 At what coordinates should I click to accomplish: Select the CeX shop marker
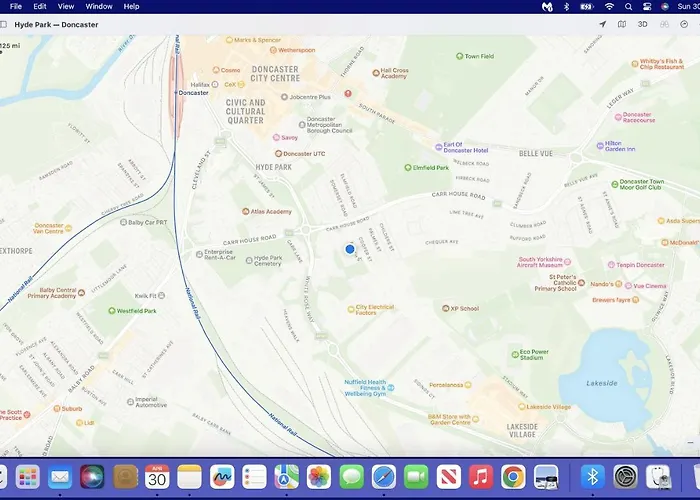241,84
